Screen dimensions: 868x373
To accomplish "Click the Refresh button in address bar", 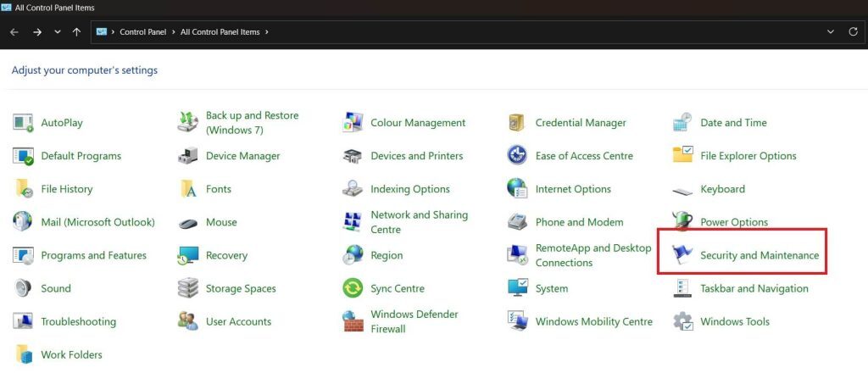I will coord(853,32).
